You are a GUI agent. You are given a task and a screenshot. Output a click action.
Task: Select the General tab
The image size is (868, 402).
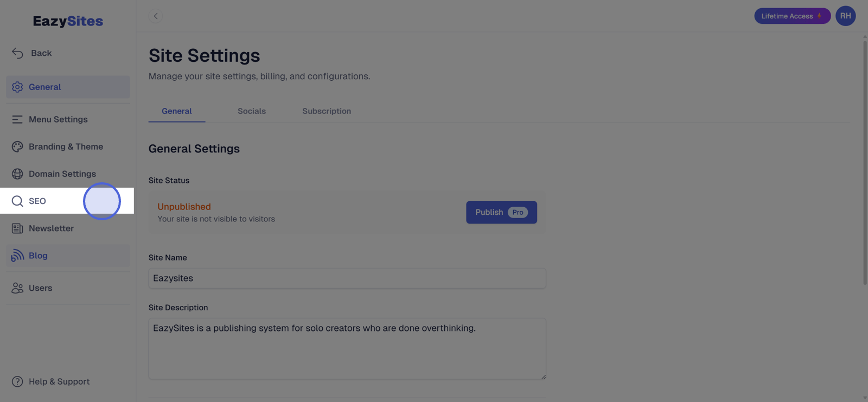177,111
